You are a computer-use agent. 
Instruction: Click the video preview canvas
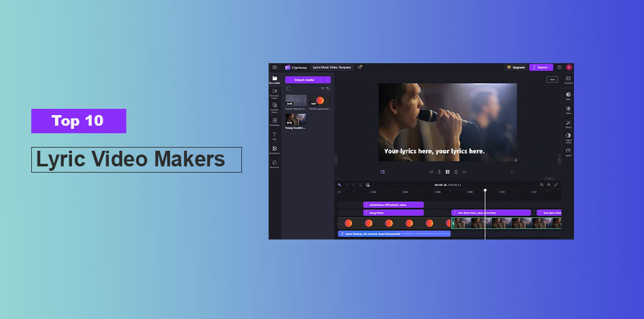[x=448, y=122]
